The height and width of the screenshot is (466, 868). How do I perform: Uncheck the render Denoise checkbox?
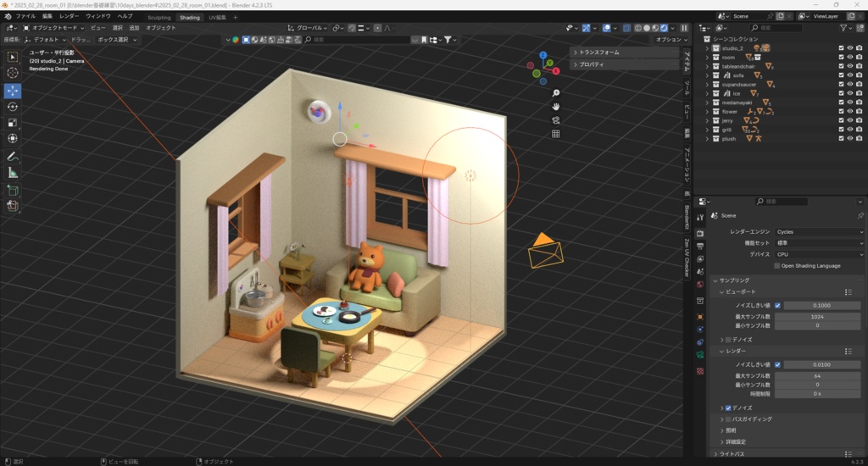coord(728,408)
